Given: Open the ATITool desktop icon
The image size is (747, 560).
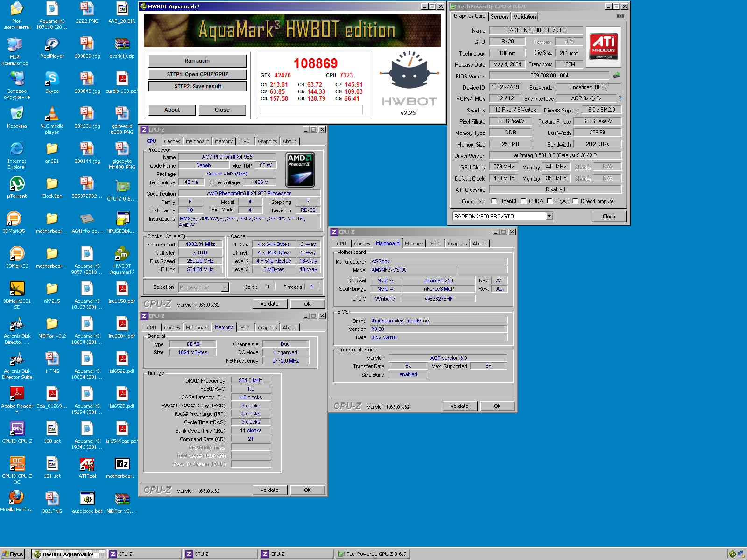Looking at the screenshot, I should [87, 464].
